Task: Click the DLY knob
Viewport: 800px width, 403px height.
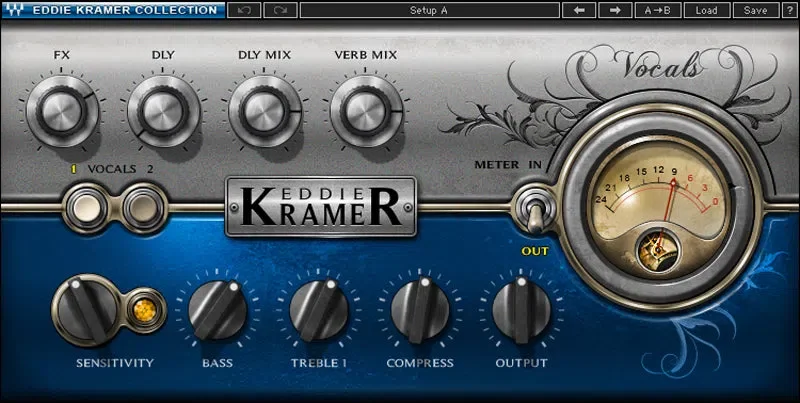Action: tap(163, 111)
